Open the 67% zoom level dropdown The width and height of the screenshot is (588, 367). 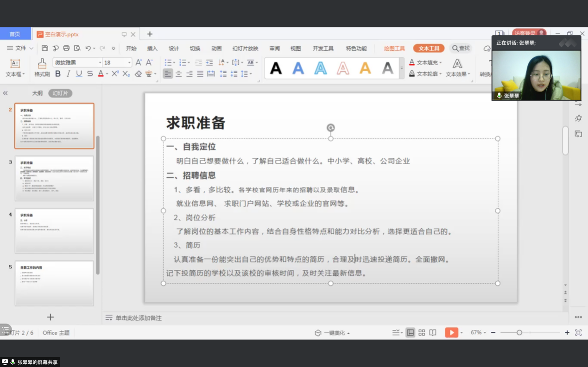478,333
